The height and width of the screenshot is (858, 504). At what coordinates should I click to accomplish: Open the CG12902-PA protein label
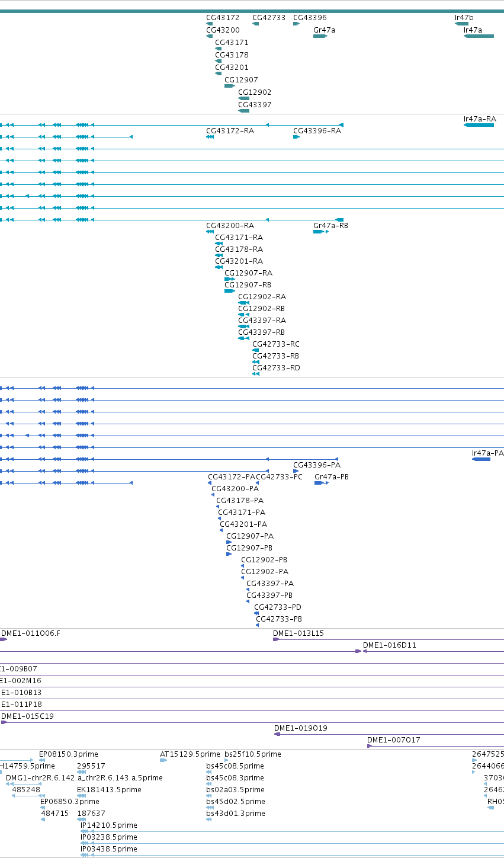pyautogui.click(x=265, y=572)
